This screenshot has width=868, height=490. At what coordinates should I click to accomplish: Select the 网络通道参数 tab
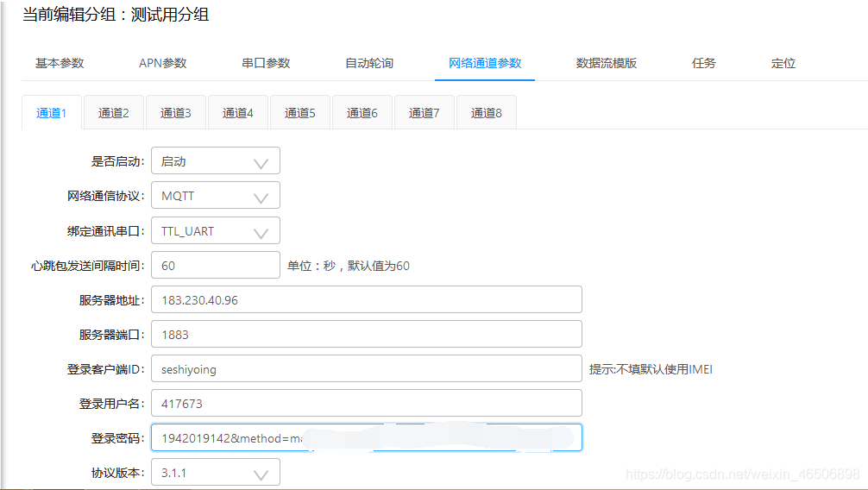(485, 63)
